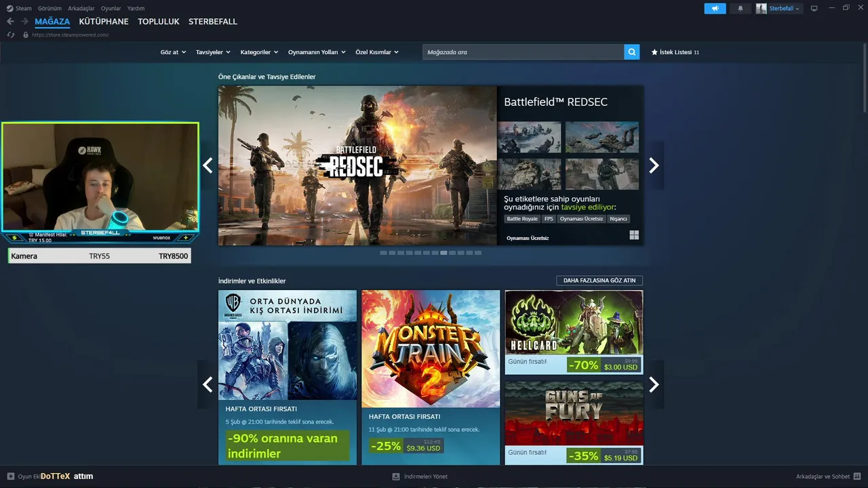
Task: Switch to Big Picture mode monitor icon
Action: [x=814, y=8]
